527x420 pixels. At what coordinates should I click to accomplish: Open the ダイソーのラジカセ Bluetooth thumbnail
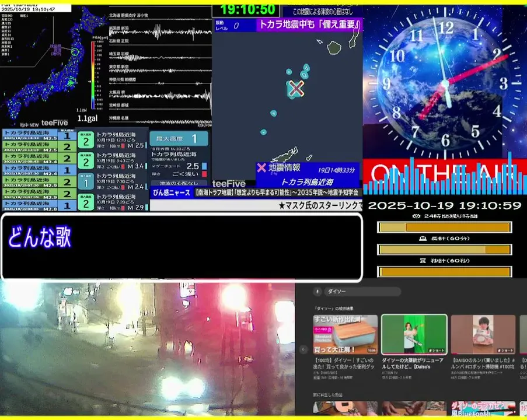483,408
